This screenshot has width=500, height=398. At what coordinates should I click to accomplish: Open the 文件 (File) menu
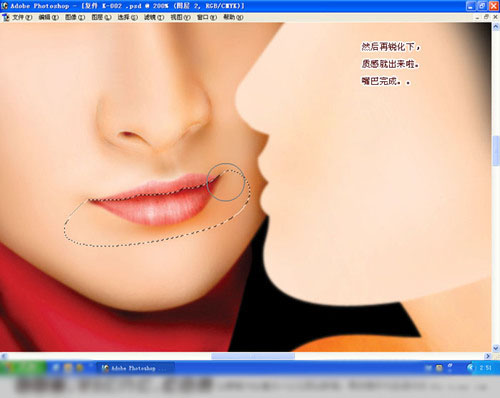point(22,17)
